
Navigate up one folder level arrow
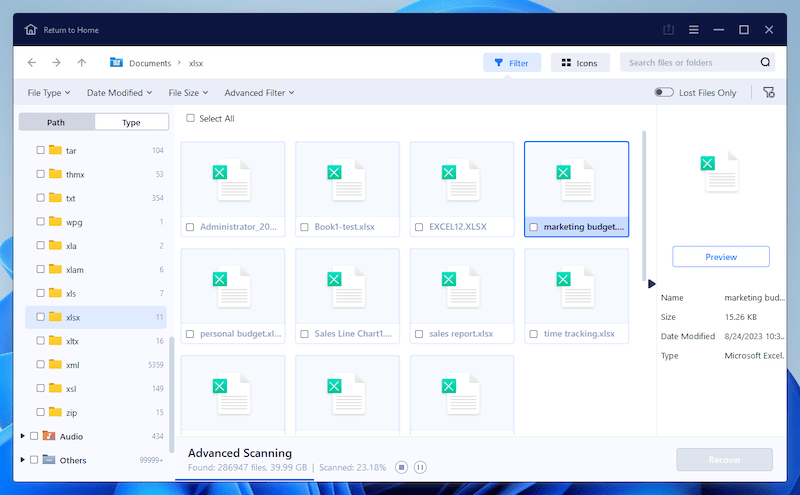coord(82,63)
